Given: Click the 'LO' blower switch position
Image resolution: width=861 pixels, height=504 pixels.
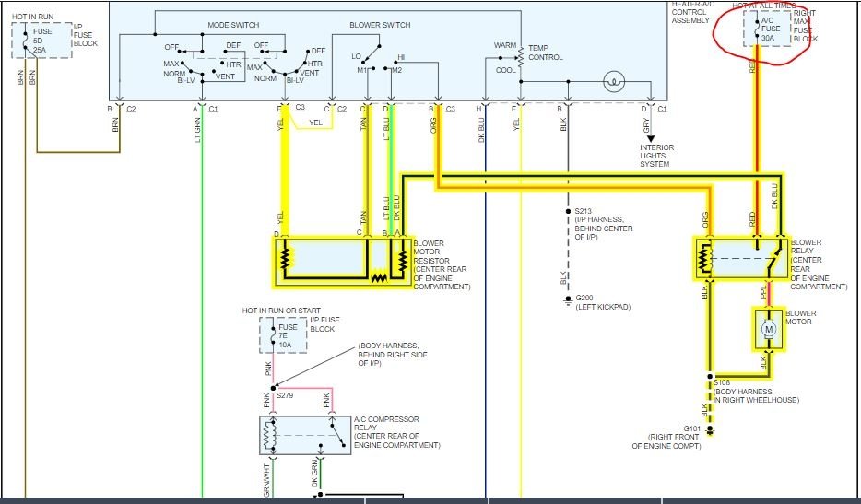Looking at the screenshot, I should [356, 56].
